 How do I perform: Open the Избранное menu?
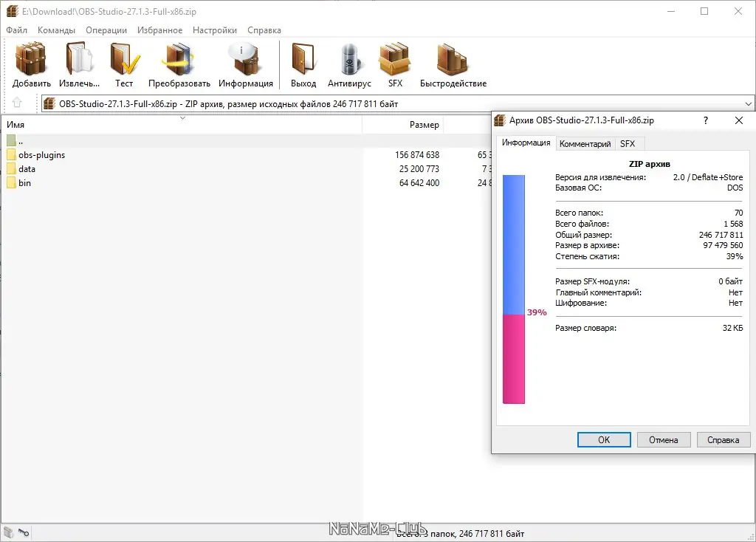[x=159, y=30]
